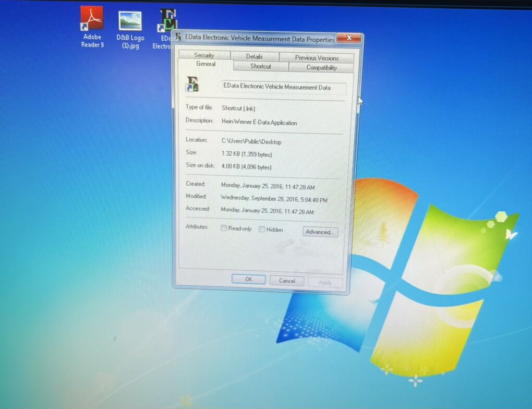
Task: Open the Details tab
Action: tap(254, 56)
